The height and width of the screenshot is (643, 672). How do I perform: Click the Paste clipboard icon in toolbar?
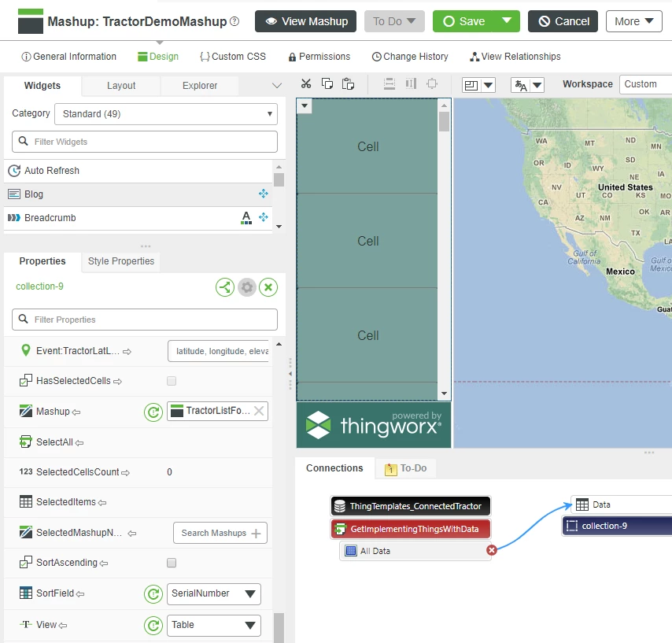(x=348, y=83)
